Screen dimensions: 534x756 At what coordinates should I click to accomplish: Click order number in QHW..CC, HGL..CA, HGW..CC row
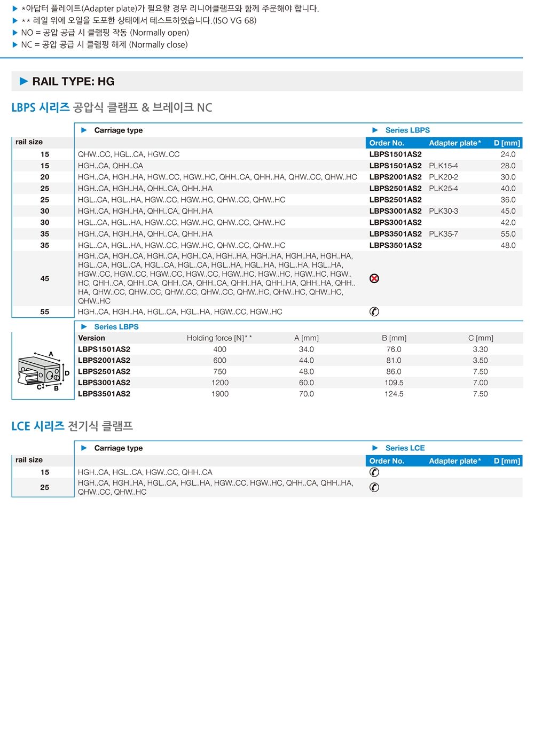pyautogui.click(x=395, y=154)
